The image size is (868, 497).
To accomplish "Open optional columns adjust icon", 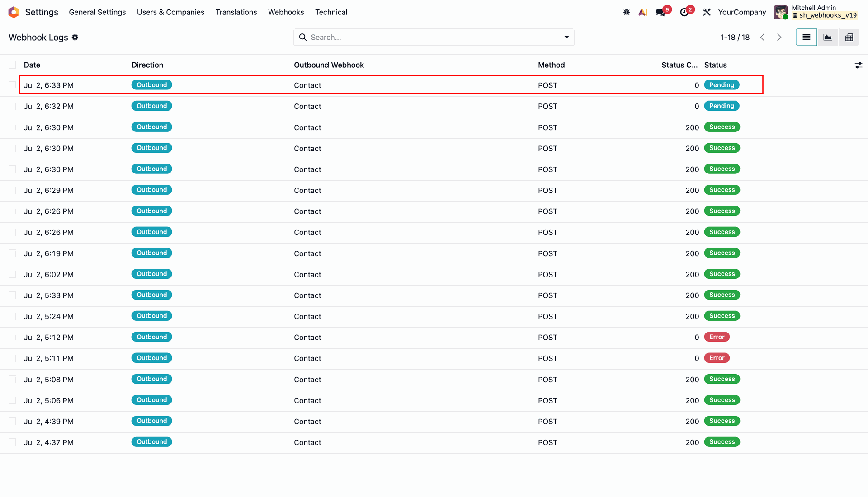I will [x=859, y=65].
